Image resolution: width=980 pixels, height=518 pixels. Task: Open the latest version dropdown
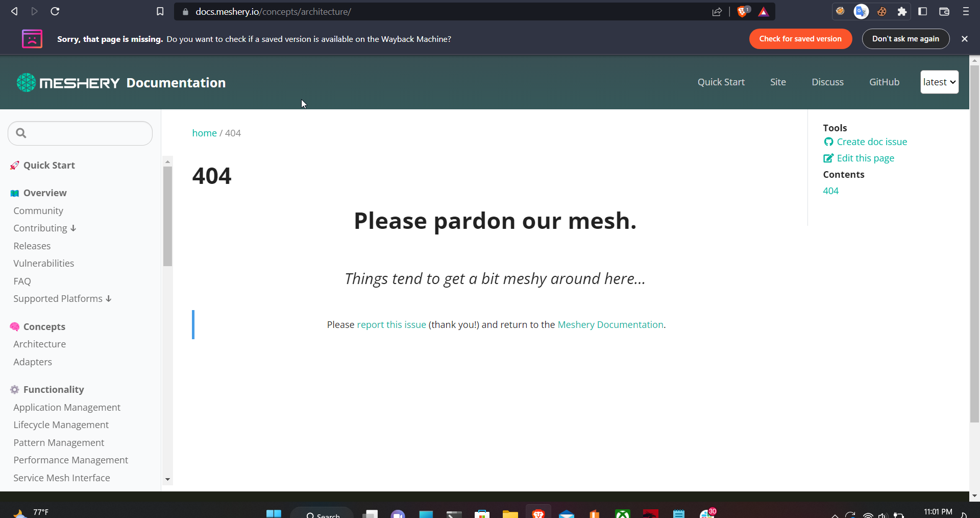[x=939, y=82]
